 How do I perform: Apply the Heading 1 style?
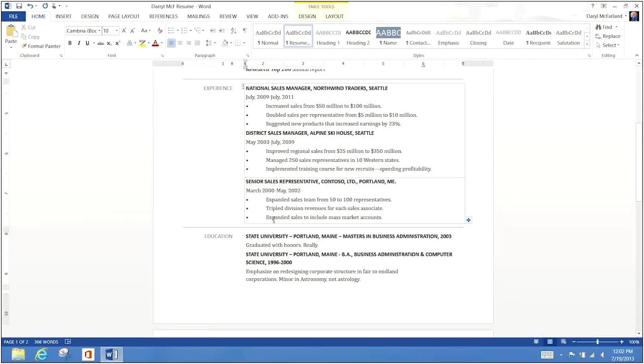pyautogui.click(x=328, y=38)
